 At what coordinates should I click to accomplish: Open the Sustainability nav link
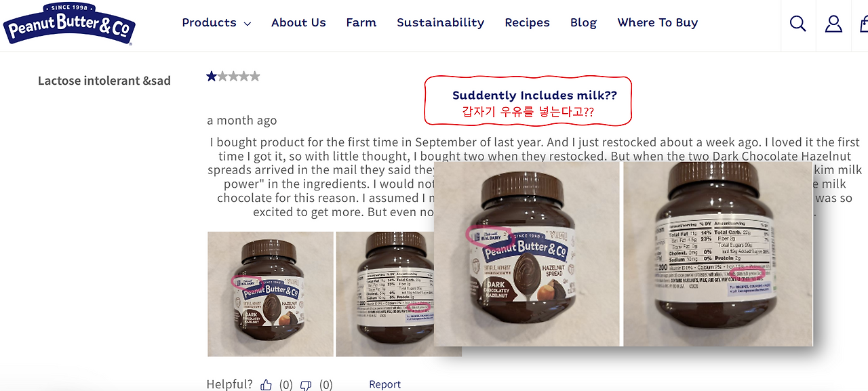coord(441,22)
